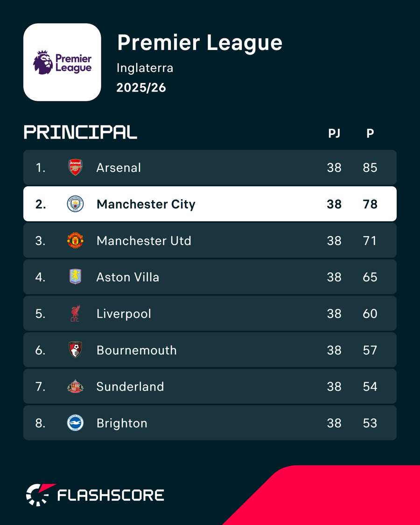
Task: Click the Manchester Utd club crest
Action: pos(75,240)
